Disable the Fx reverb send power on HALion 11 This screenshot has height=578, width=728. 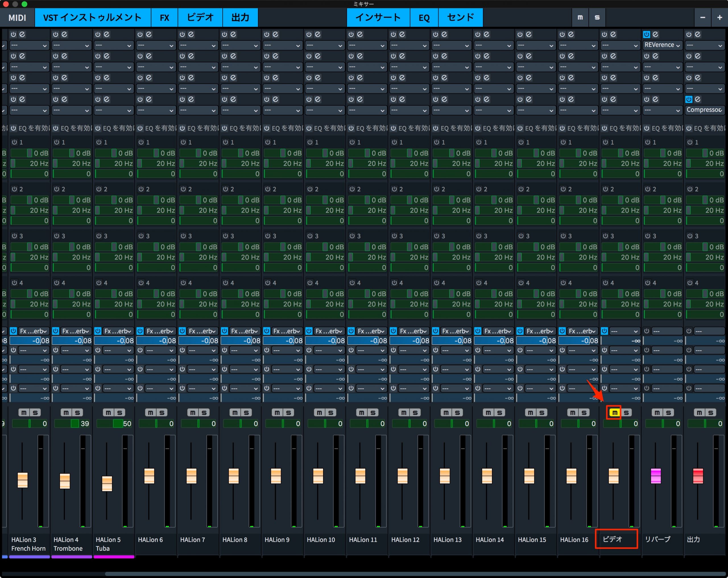[351, 331]
